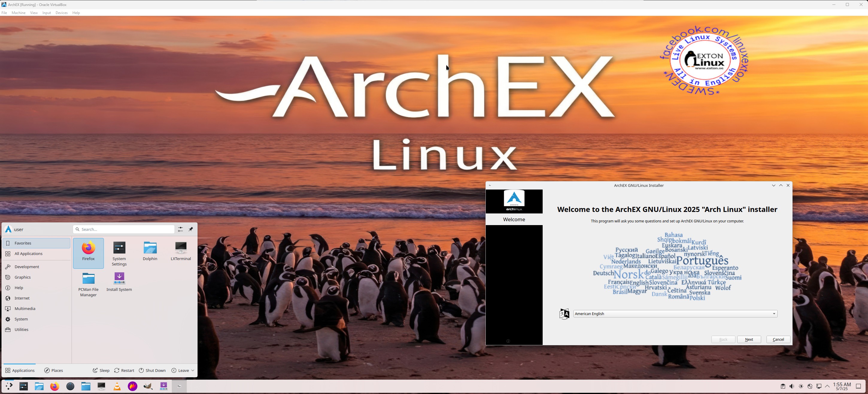Click the Sleep button
Image resolution: width=868 pixels, height=394 pixels.
pyautogui.click(x=101, y=370)
